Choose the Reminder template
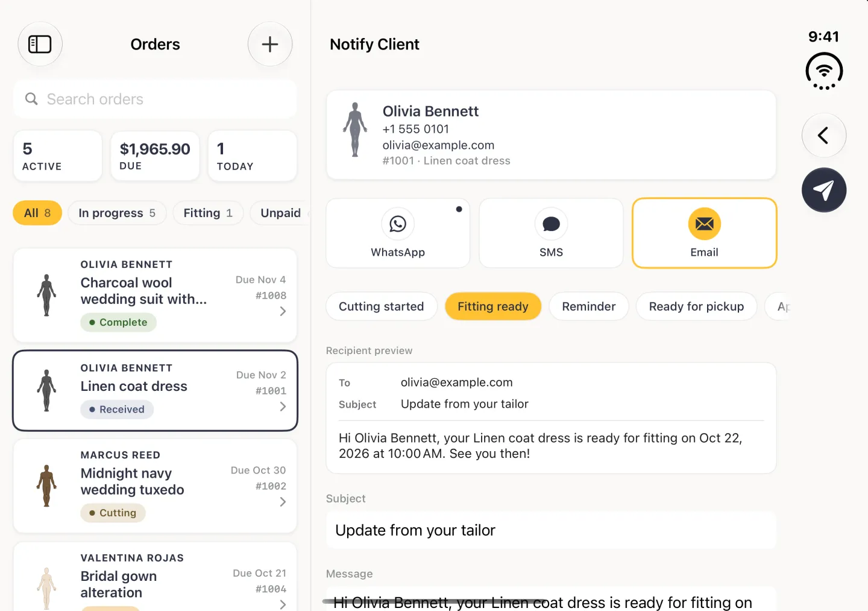 tap(589, 306)
